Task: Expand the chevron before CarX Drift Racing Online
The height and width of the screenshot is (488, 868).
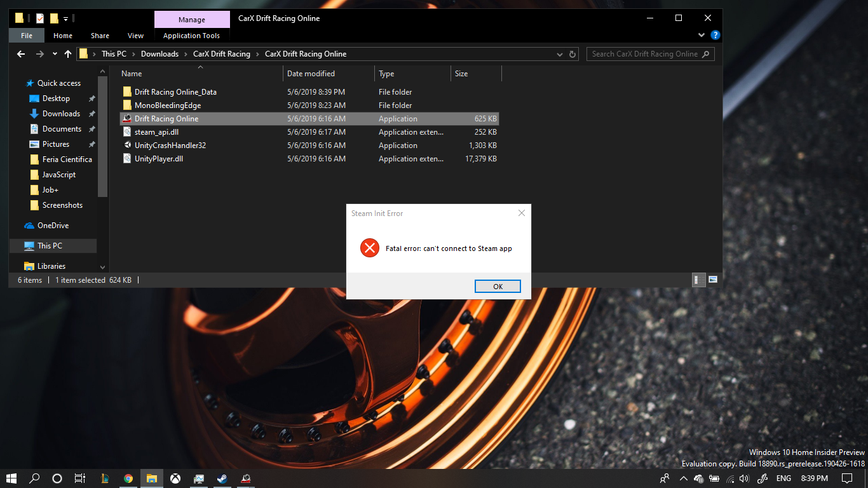Action: click(x=257, y=54)
